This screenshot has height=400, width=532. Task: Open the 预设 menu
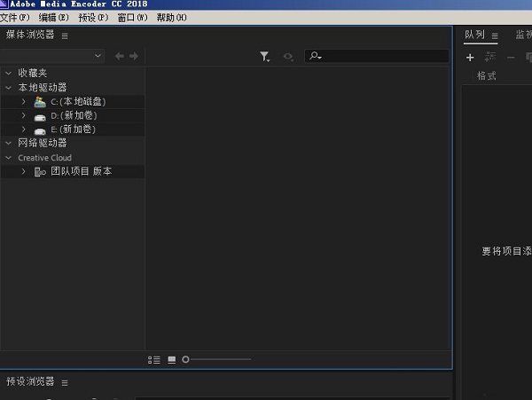[93, 17]
